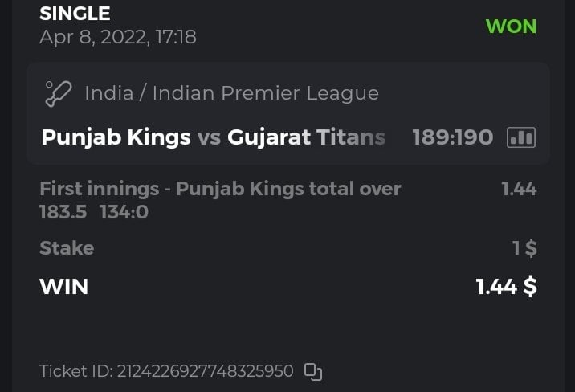Click the SINGLE bet type heading

tap(75, 14)
